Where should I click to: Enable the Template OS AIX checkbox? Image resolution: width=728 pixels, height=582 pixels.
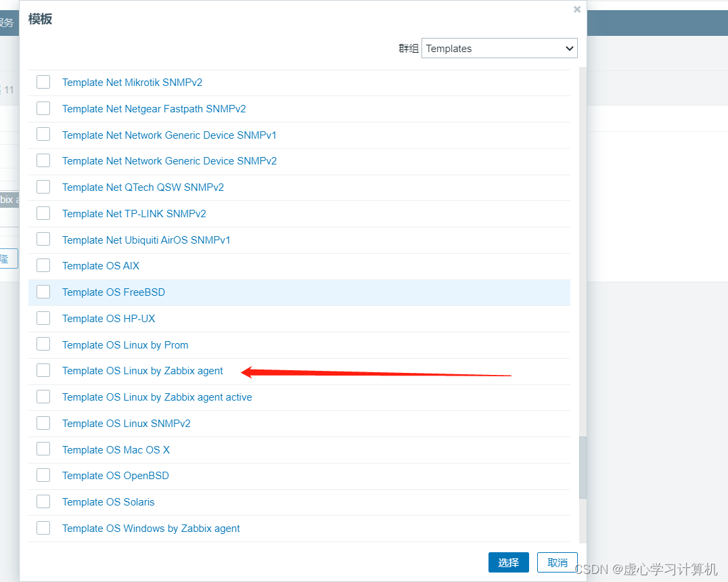[x=43, y=266]
